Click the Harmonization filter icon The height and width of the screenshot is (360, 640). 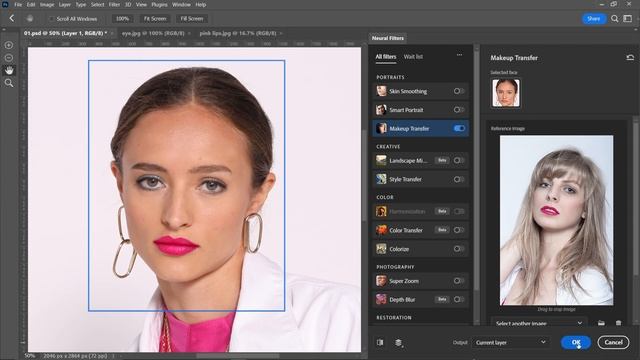pyautogui.click(x=381, y=211)
